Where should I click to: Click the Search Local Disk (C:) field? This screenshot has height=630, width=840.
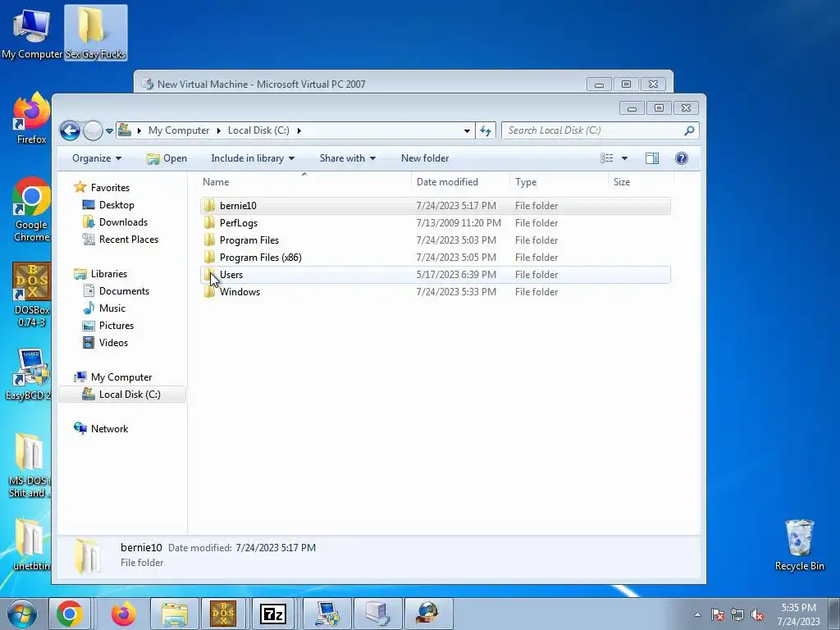coord(600,130)
